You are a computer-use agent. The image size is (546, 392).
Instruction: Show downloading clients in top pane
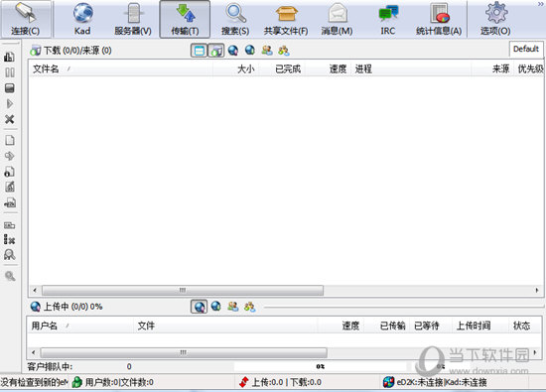[x=249, y=51]
